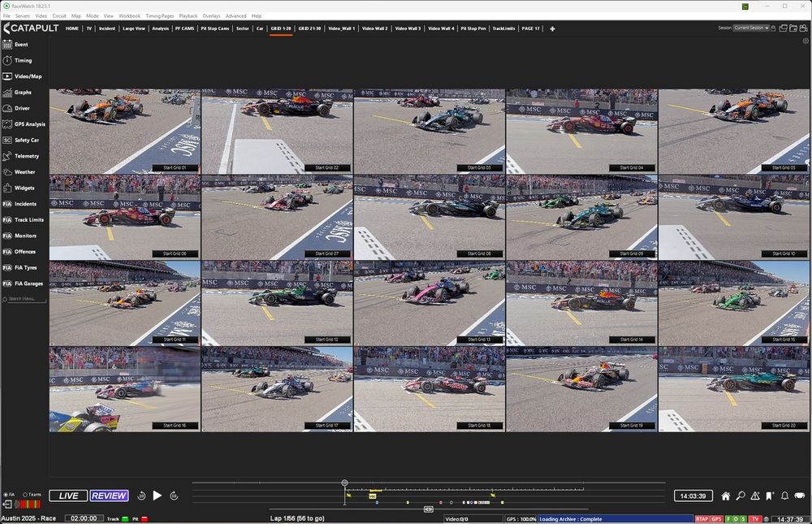Open the Overlays menu
Viewport: 812px width, 524px height.
click(x=211, y=15)
